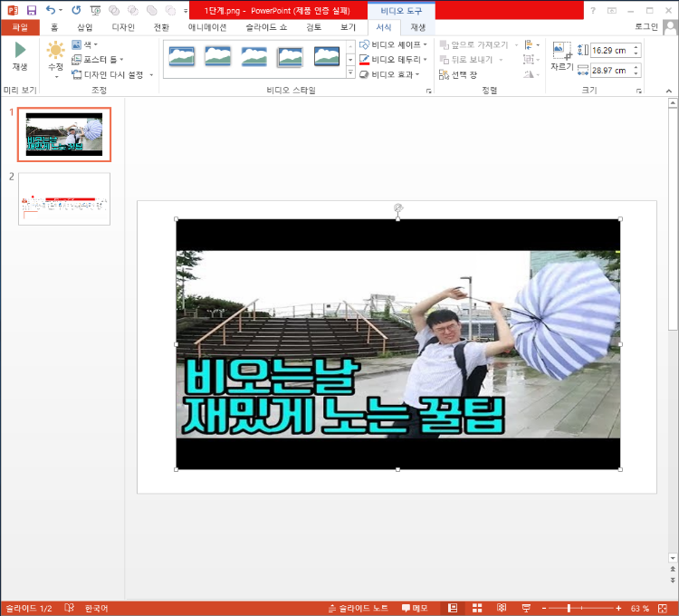The image size is (679, 616).
Task: Increase height with stepper up arrow
Action: point(636,47)
